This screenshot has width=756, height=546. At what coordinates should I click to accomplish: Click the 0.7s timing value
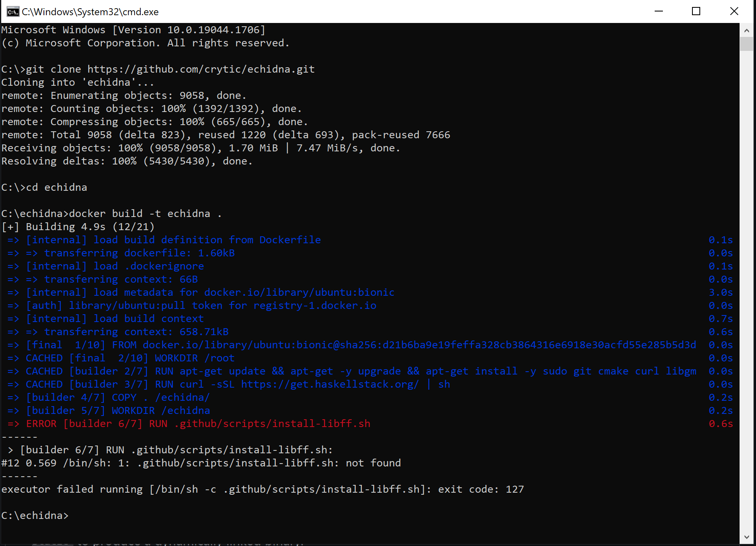point(721,319)
